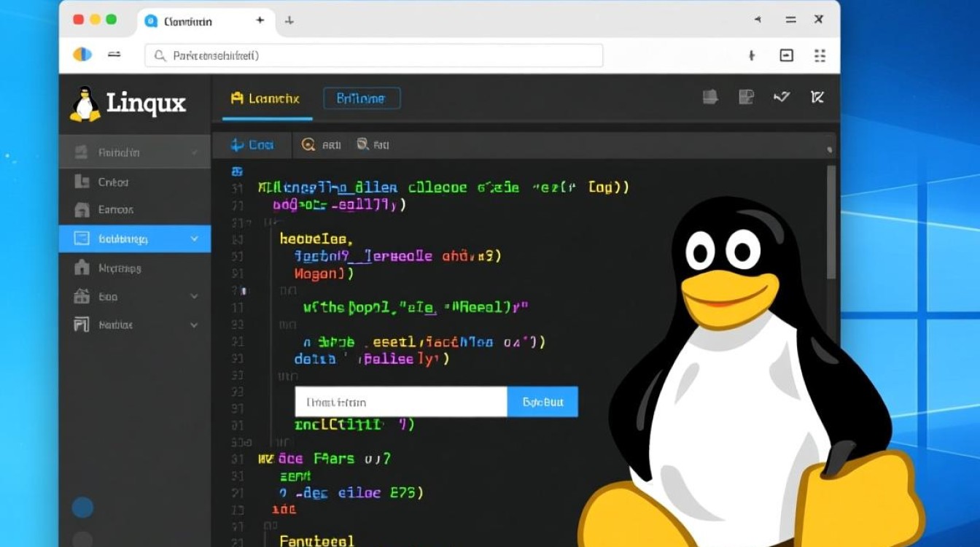Click the shield search icon in the toolbar
The width and height of the screenshot is (980, 547).
pos(362,144)
